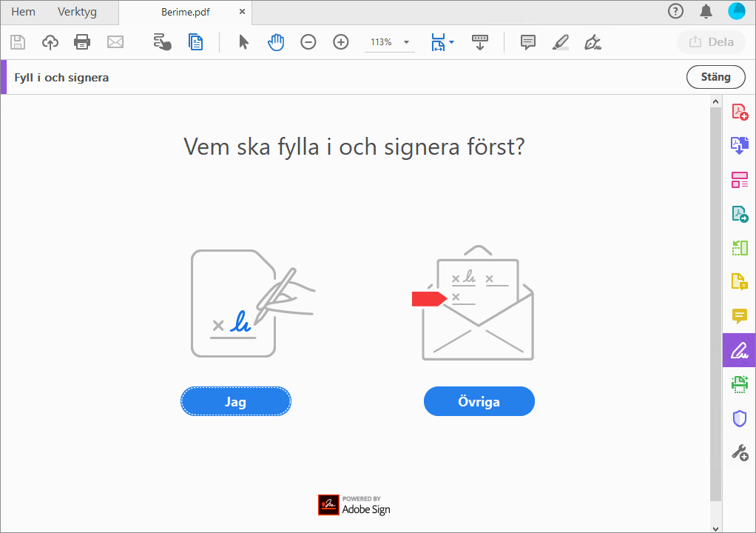Select the arrow selection tool
Image resolution: width=756 pixels, height=533 pixels.
click(243, 42)
